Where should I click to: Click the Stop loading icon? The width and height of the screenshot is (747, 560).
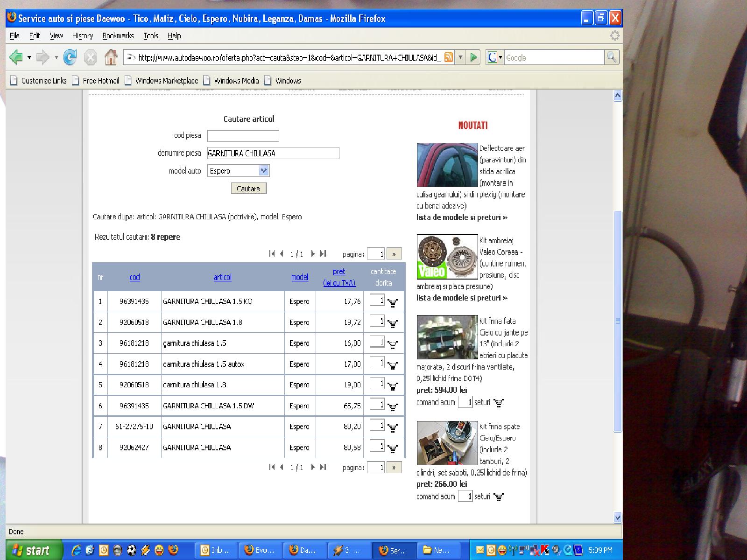point(90,57)
